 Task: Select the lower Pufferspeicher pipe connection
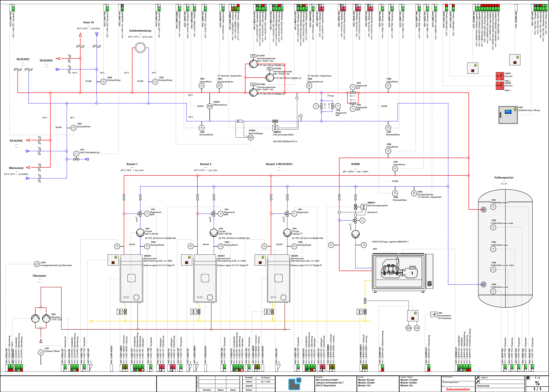click(483, 284)
